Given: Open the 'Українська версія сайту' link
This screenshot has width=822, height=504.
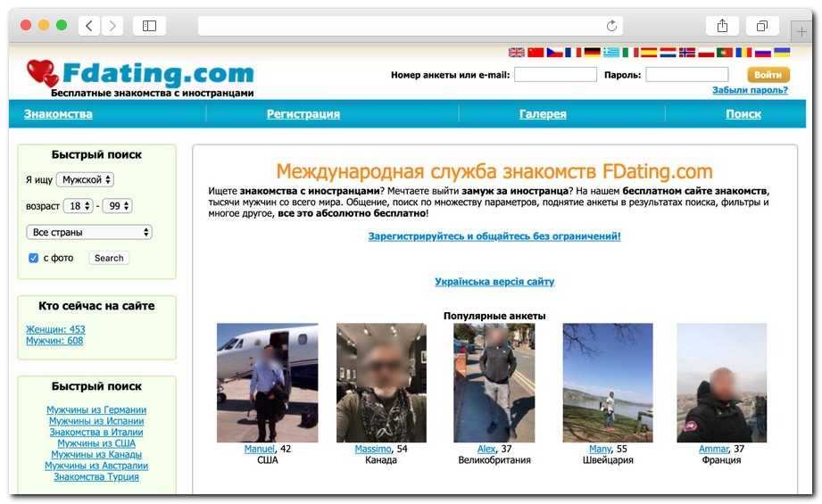Looking at the screenshot, I should coord(494,282).
